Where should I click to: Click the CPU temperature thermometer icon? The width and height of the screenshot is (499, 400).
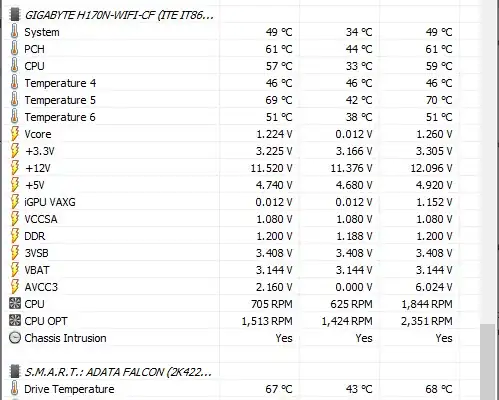coord(14,66)
